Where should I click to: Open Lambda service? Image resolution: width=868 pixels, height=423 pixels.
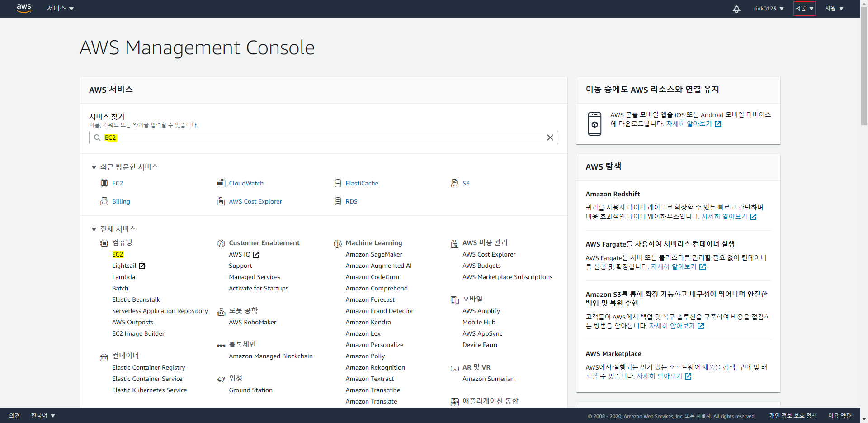(x=123, y=277)
